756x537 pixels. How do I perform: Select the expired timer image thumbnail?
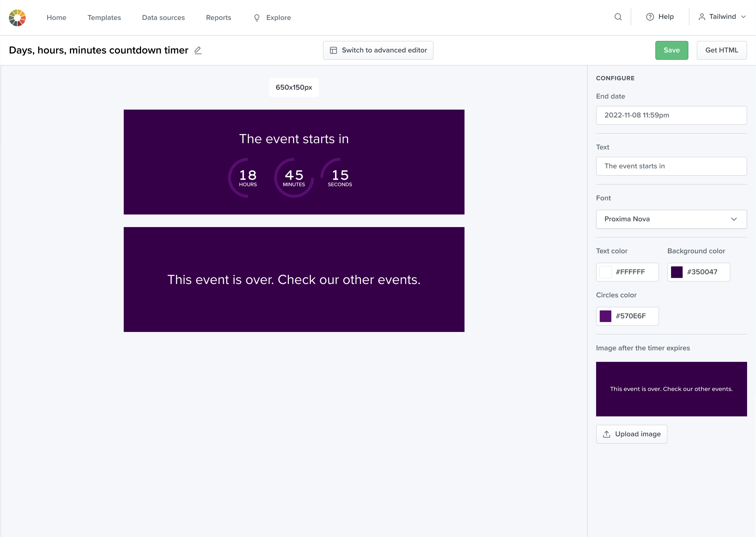(x=671, y=389)
